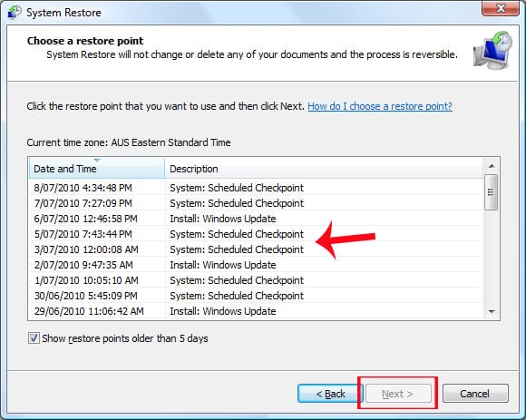The width and height of the screenshot is (526, 420).
Task: Select restore point 3/07/2010 12:00:08 AM
Action: point(256,249)
